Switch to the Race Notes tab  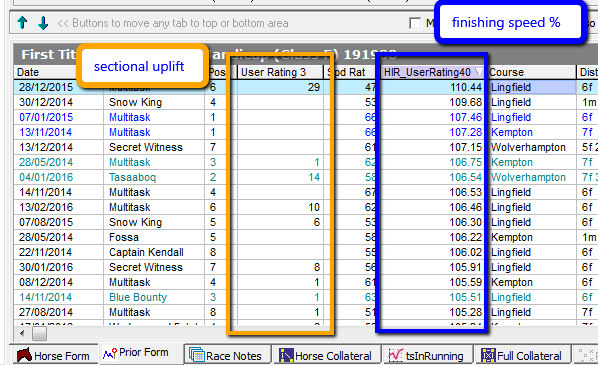[228, 355]
